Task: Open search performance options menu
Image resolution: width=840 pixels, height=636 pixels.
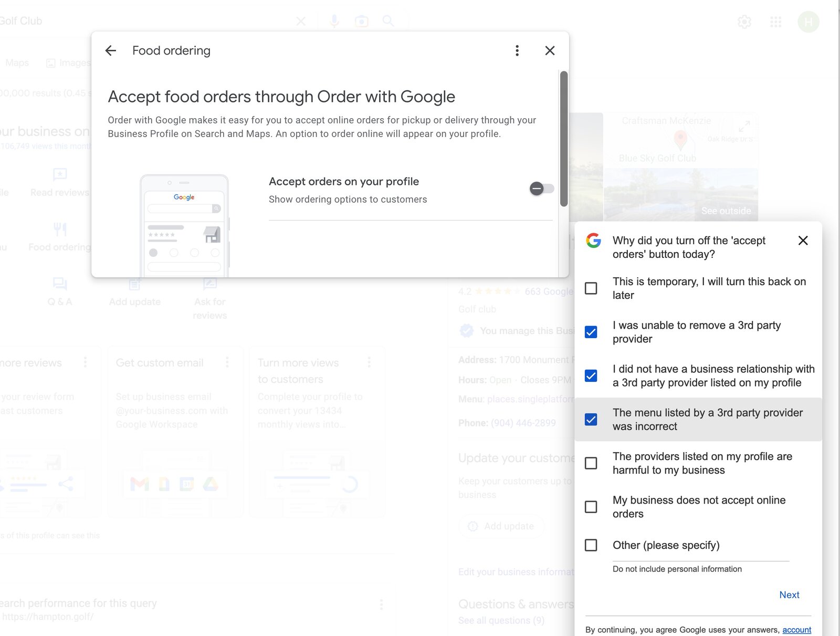Action: tap(381, 604)
